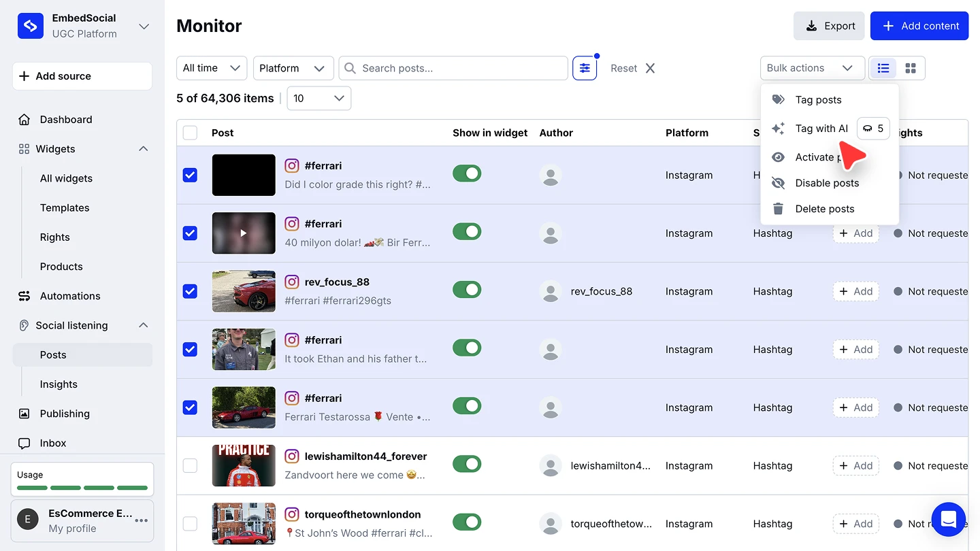Image resolution: width=980 pixels, height=551 pixels.
Task: Toggle the select-all checkbox in table header
Action: (190, 133)
